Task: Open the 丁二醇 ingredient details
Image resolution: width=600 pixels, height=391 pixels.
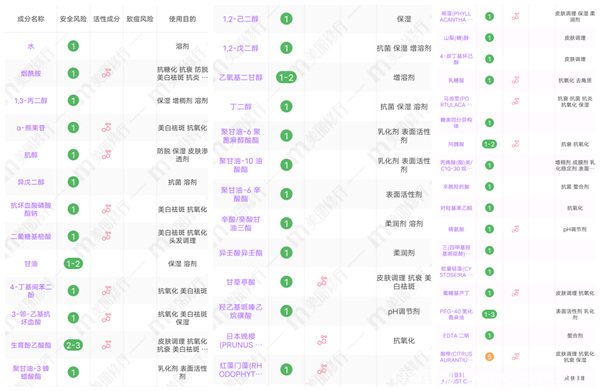Action: [241, 107]
